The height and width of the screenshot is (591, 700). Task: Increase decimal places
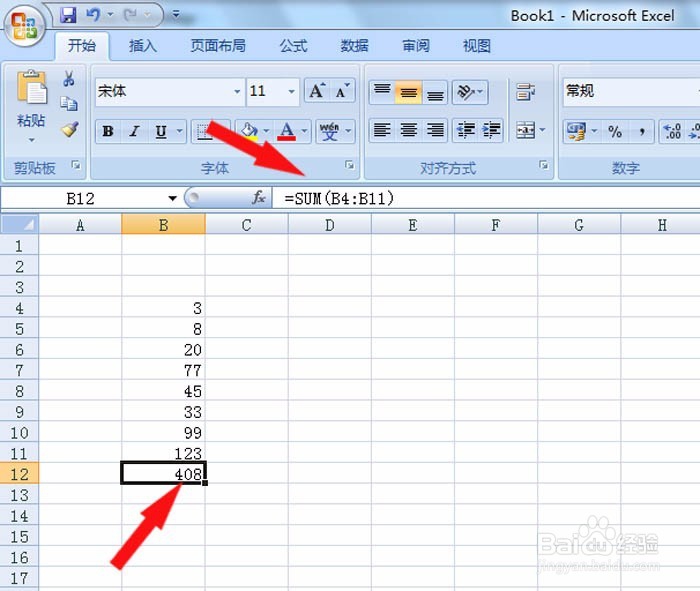pyautogui.click(x=672, y=131)
